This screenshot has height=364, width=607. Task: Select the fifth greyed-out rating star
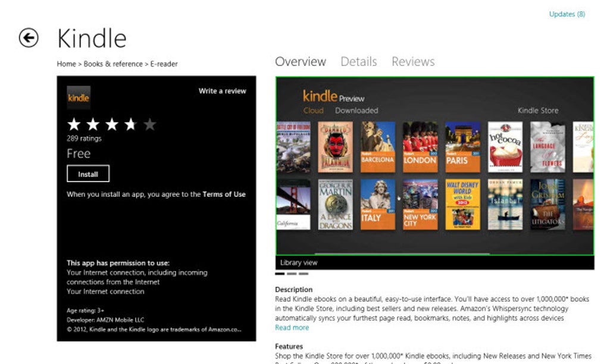point(150,124)
